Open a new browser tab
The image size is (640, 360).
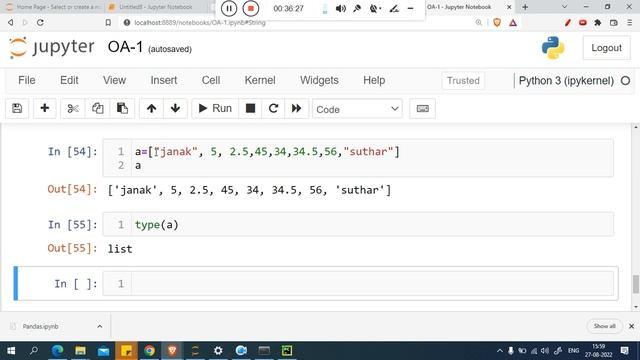tap(525, 7)
